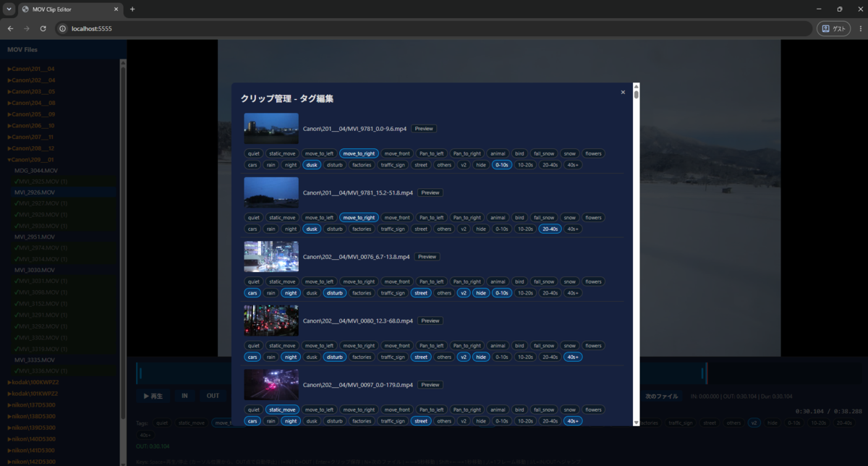
Task: Disable hide tag on MVI_0076 clip
Action: pyautogui.click(x=481, y=293)
